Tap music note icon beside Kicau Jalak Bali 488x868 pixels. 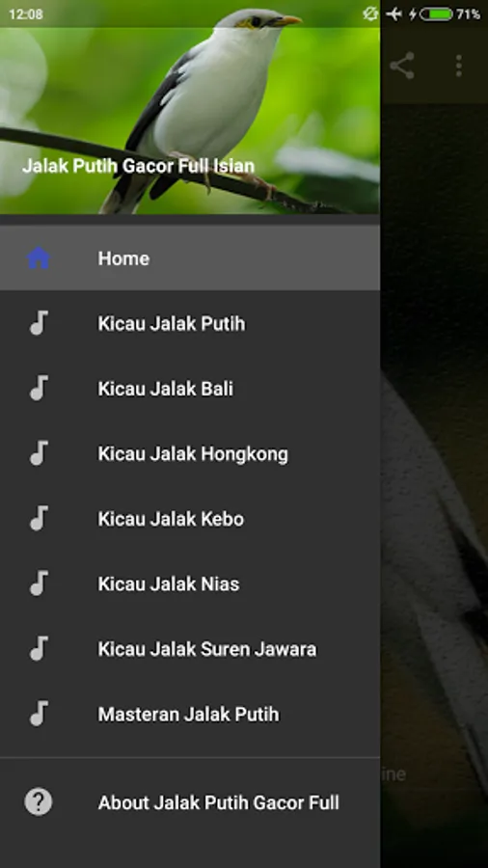[39, 388]
